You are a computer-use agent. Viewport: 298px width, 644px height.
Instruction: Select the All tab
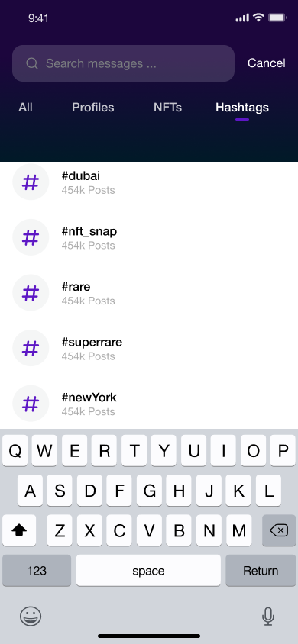click(x=25, y=108)
